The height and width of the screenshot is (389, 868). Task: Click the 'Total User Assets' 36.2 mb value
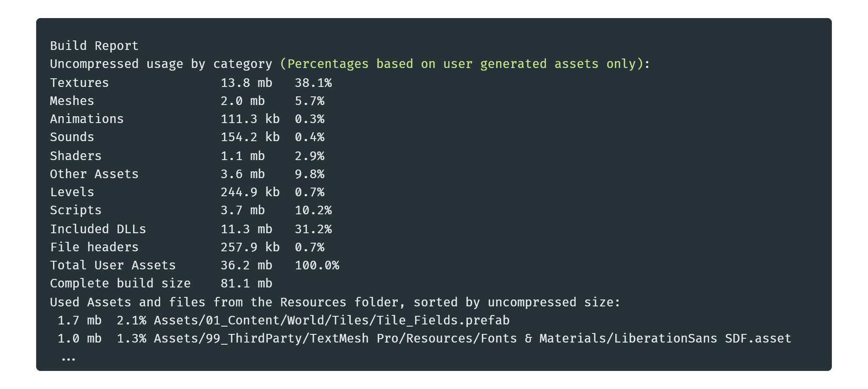(247, 265)
